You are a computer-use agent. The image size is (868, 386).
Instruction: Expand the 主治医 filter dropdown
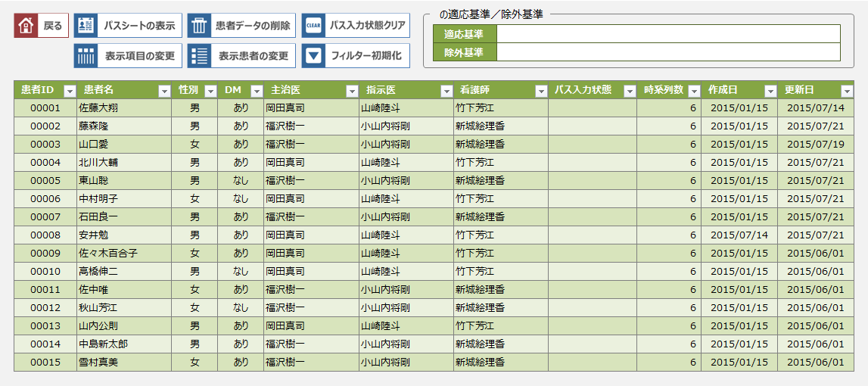click(x=352, y=91)
